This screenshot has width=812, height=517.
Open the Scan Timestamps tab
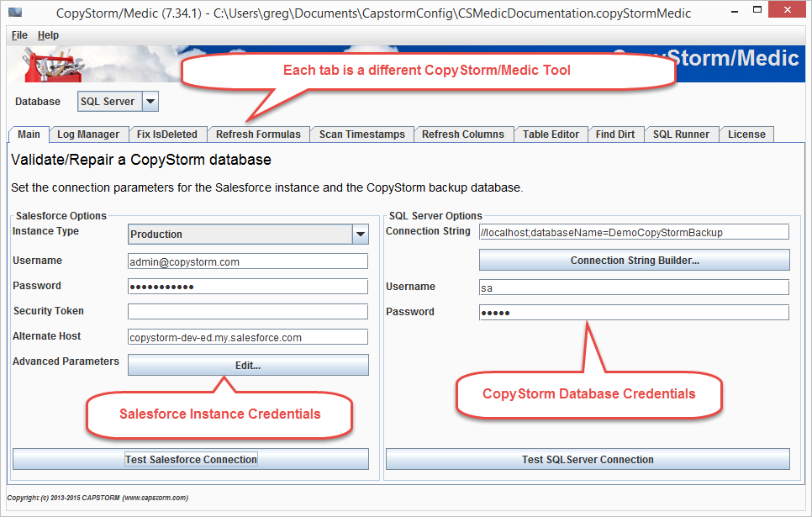coord(361,135)
